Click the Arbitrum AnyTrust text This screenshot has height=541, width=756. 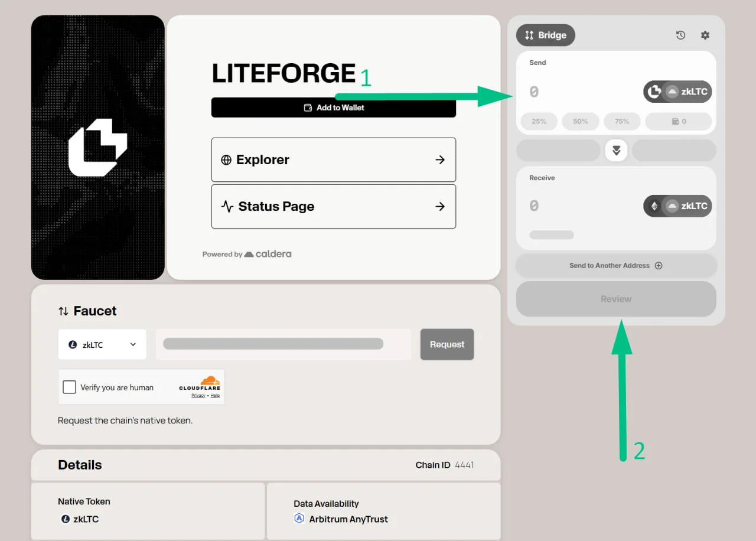348,519
